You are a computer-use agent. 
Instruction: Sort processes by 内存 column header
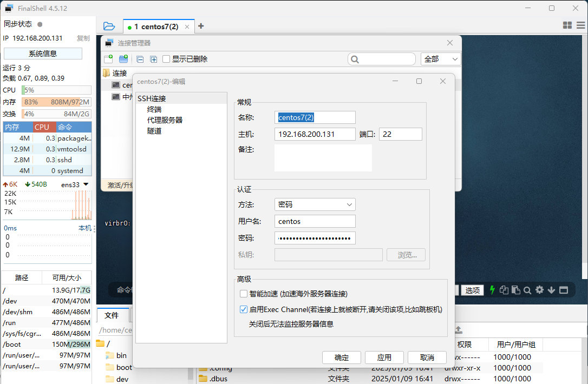pyautogui.click(x=18, y=127)
